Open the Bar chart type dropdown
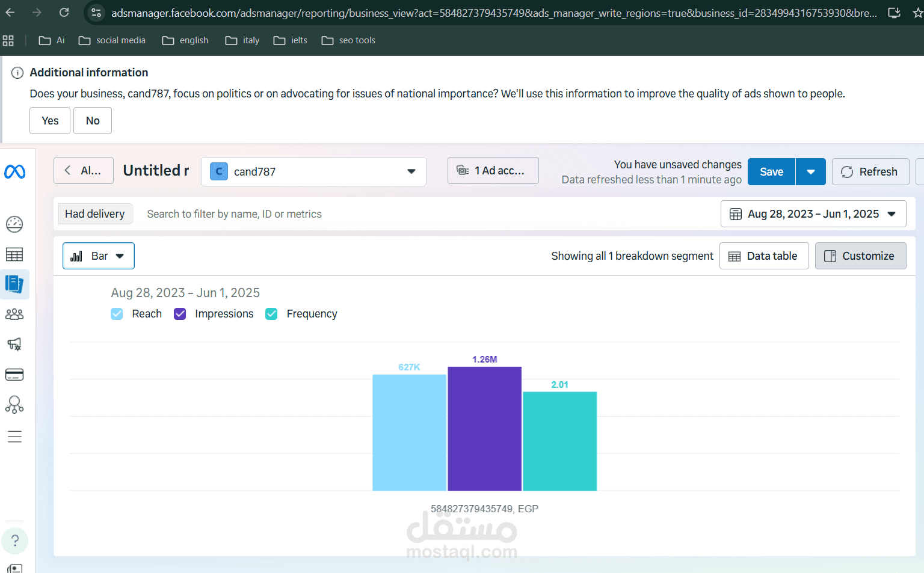Image resolution: width=924 pixels, height=573 pixels. [99, 256]
